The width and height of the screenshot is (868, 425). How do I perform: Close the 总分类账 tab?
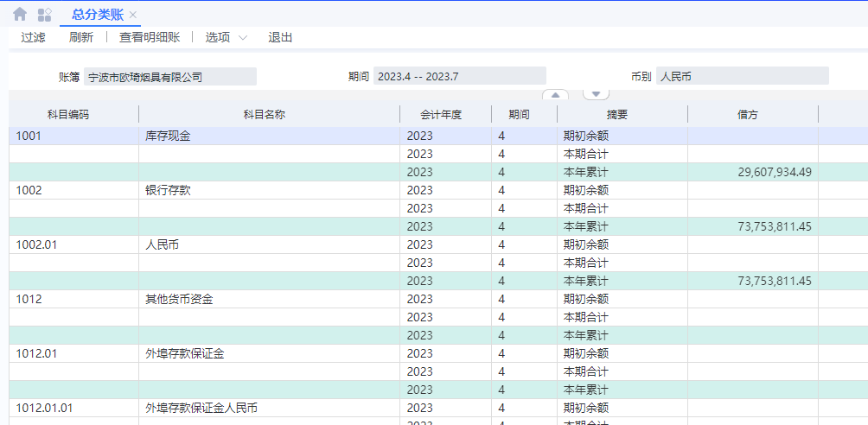point(133,15)
